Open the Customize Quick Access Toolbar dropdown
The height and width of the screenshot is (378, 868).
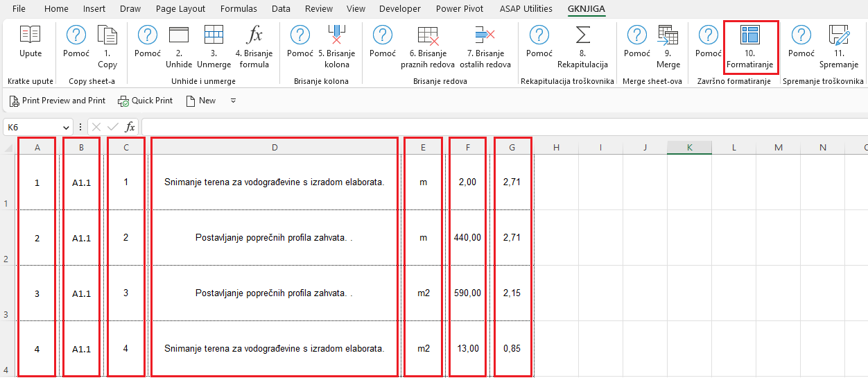point(234,101)
